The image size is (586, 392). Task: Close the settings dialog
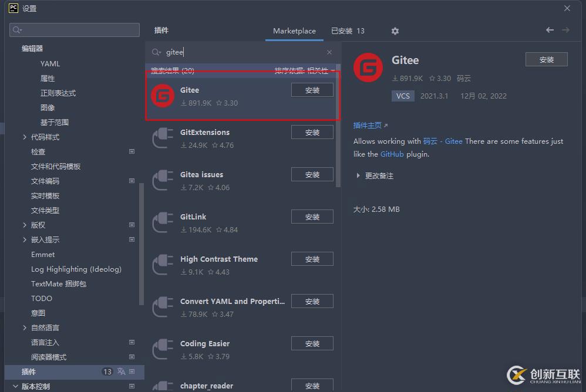567,8
